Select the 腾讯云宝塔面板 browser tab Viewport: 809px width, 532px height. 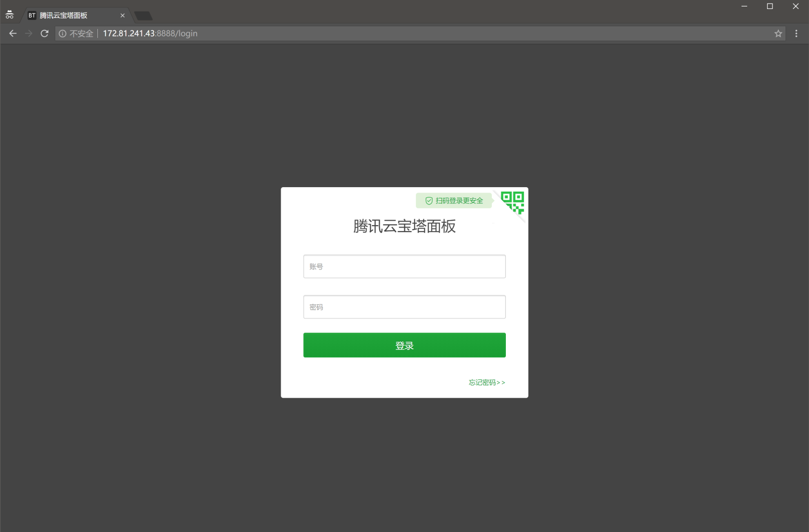coord(70,15)
